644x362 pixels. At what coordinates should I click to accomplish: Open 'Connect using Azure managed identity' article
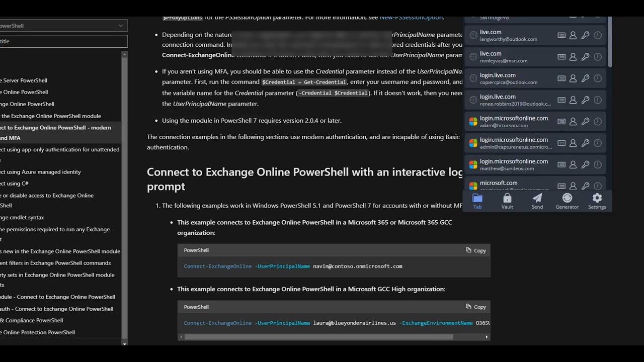click(40, 172)
